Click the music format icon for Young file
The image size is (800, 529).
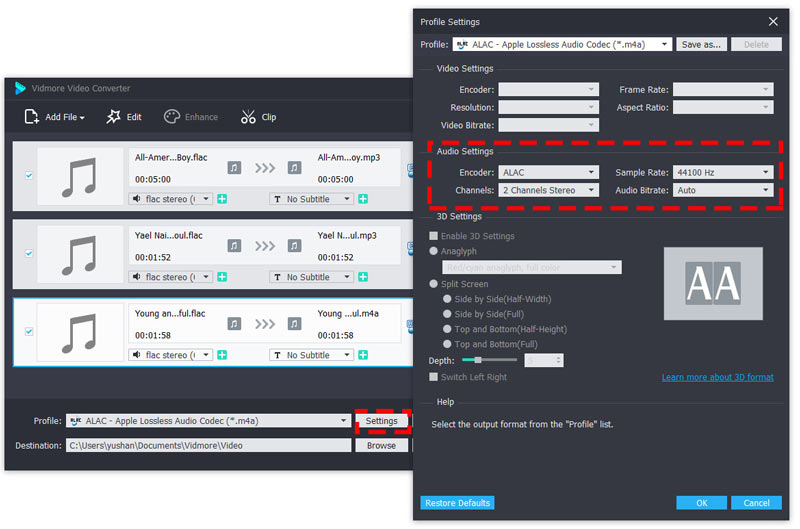coord(234,323)
